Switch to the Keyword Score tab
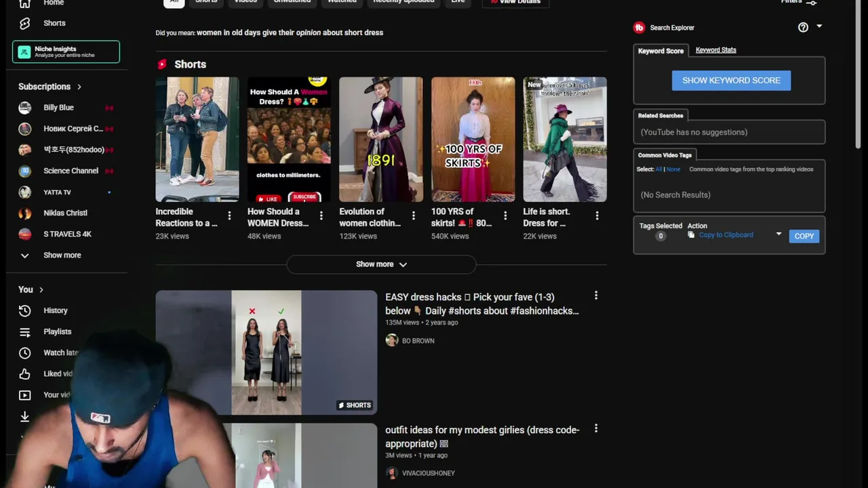868x488 pixels. coord(660,51)
